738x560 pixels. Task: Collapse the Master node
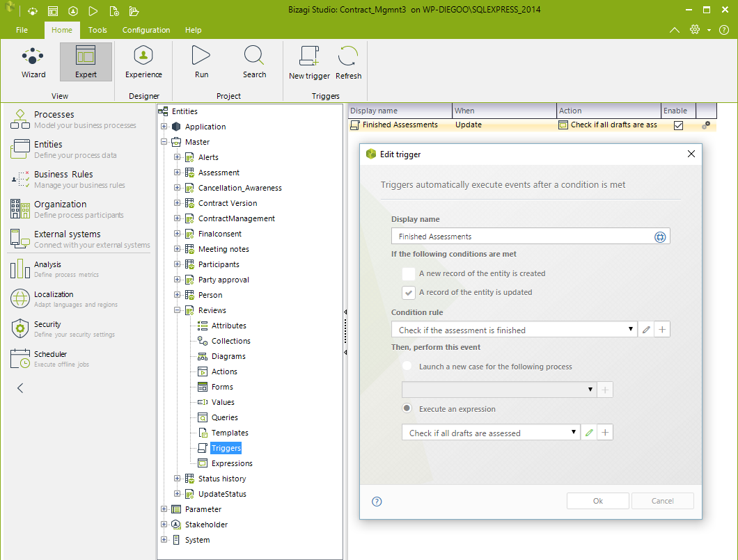(x=164, y=141)
